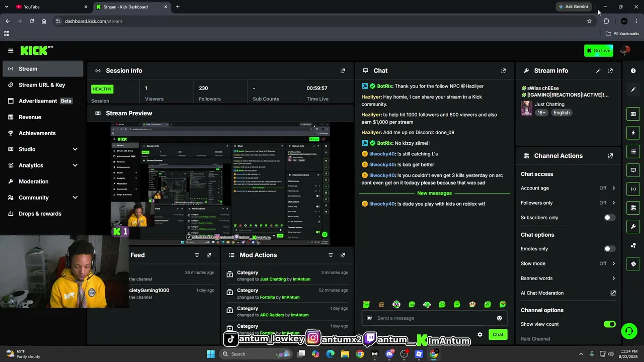Open the Advertisement page
This screenshot has height=362, width=644.
(43, 101)
